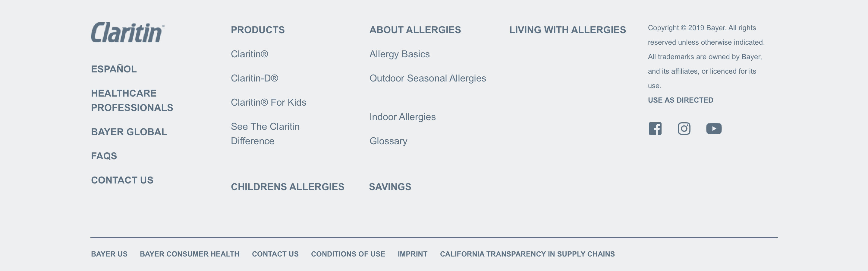Go to See The Claritin Difference

265,134
